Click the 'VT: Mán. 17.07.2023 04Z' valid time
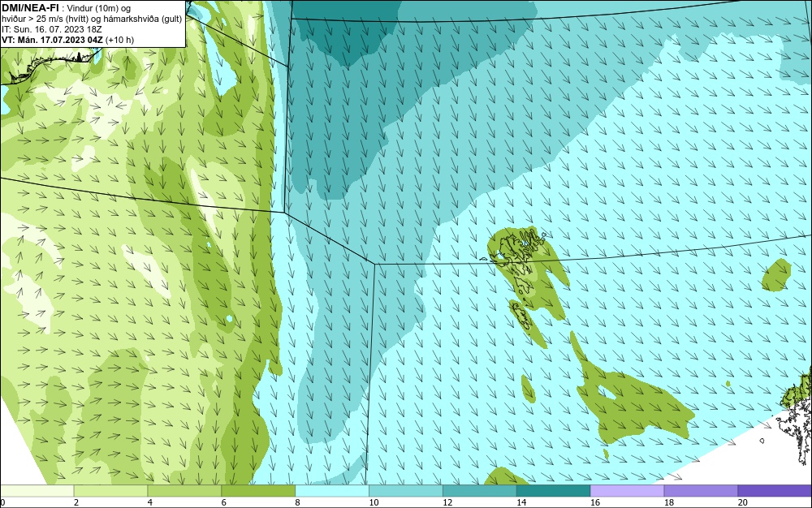The width and height of the screenshot is (812, 508). tap(52, 40)
